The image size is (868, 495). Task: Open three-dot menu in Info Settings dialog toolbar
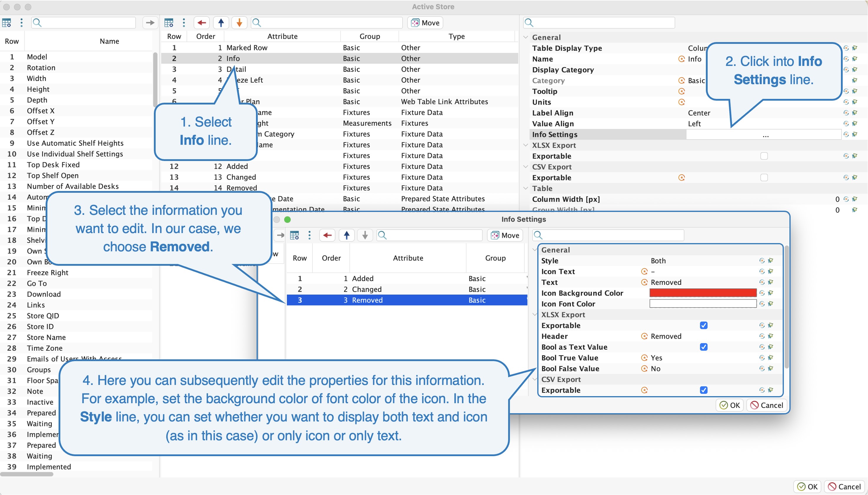click(x=309, y=235)
